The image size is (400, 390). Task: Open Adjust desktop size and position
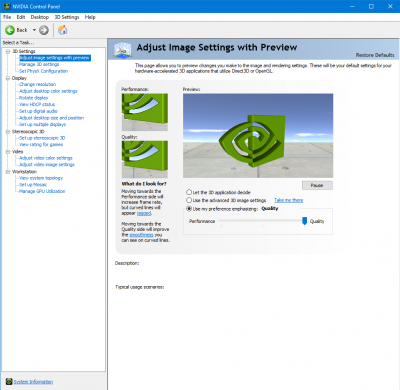coord(51,118)
